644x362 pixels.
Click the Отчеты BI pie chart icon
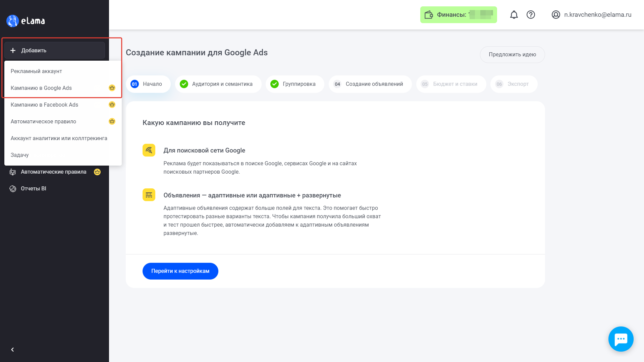(x=13, y=189)
